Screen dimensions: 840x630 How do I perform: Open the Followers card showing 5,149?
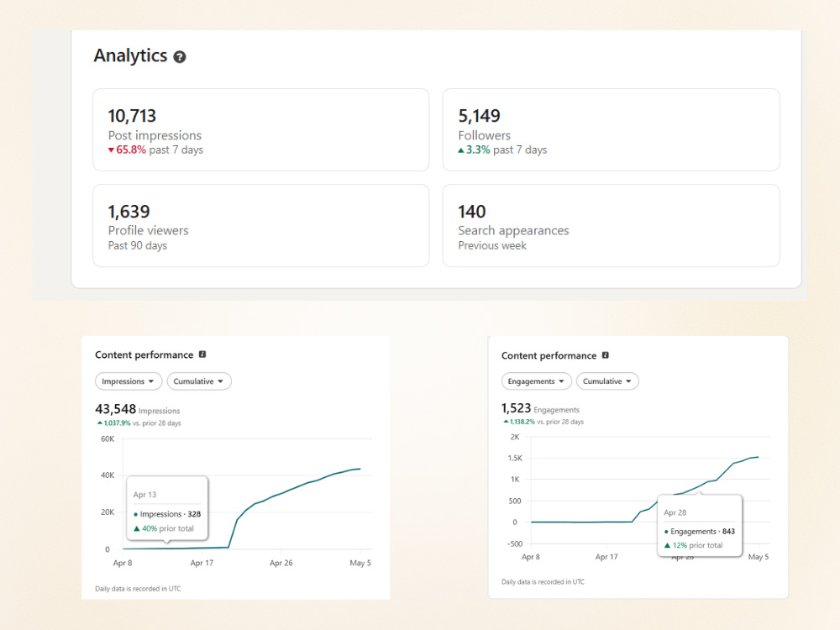(611, 129)
